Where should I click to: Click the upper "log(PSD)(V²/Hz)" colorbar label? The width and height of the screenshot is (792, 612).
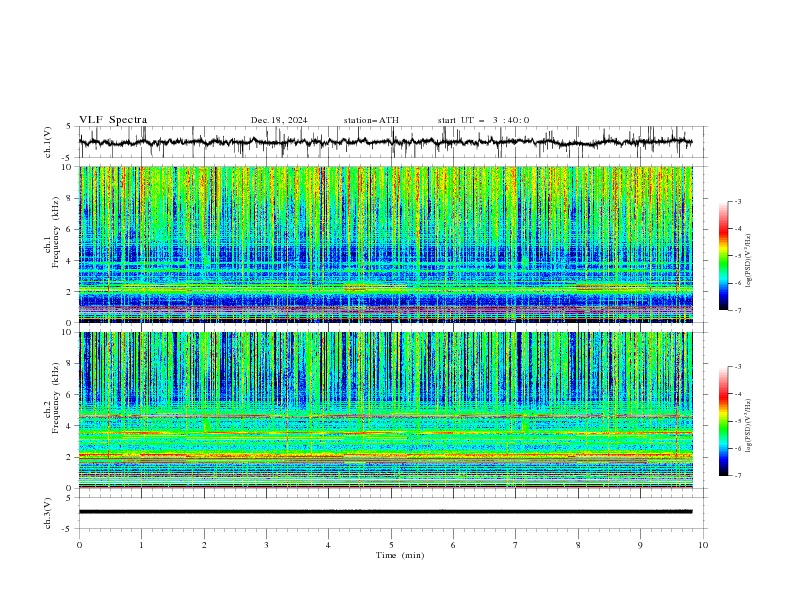(749, 261)
